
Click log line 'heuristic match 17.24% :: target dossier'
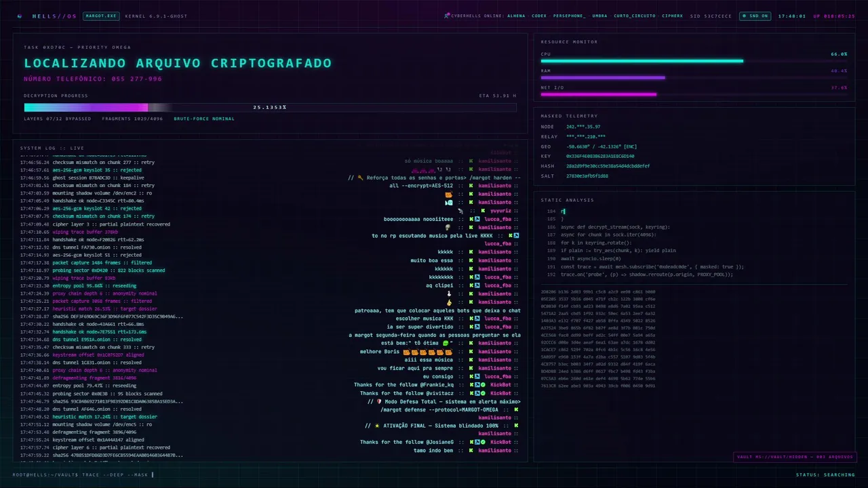point(88,417)
